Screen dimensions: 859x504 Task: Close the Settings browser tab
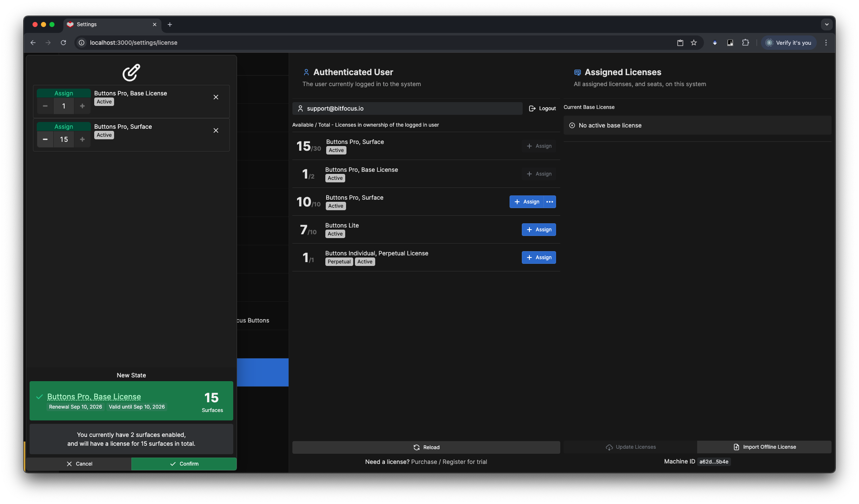tap(155, 24)
